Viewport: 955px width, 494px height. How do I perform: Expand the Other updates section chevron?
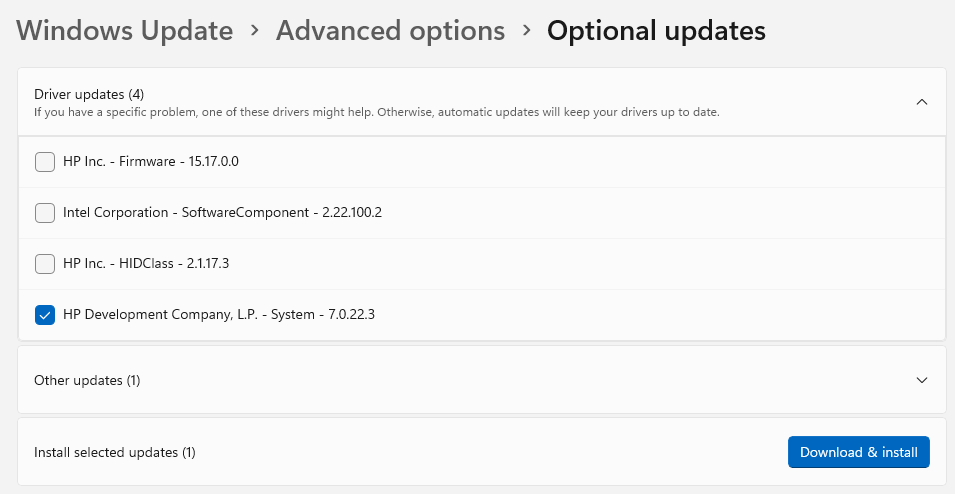pos(922,380)
